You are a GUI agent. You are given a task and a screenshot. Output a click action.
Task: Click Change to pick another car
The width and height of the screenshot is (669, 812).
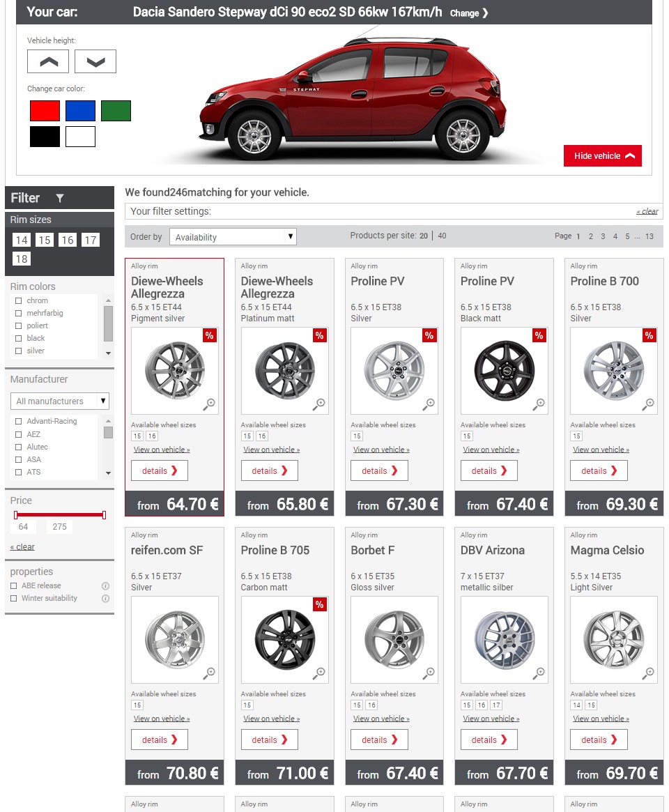(468, 13)
